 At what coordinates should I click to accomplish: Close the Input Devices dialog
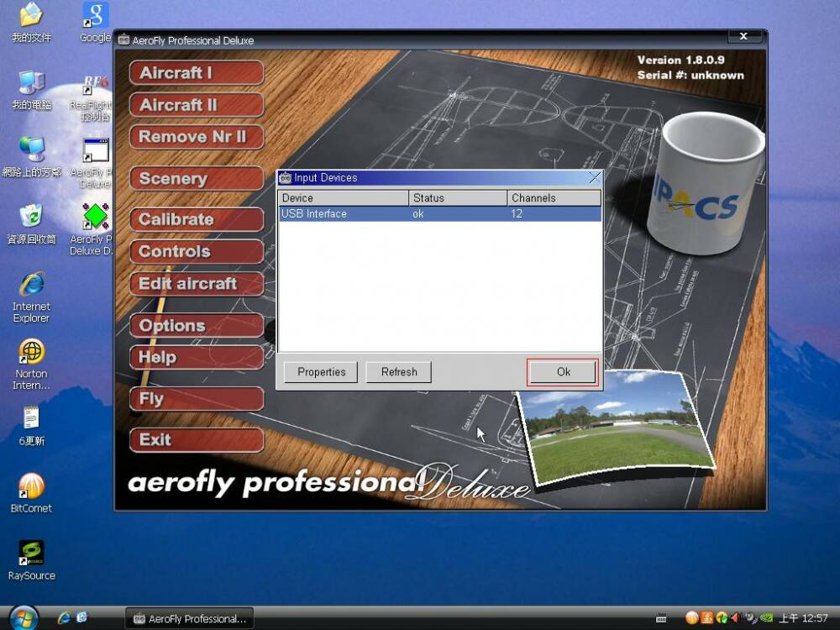(595, 178)
